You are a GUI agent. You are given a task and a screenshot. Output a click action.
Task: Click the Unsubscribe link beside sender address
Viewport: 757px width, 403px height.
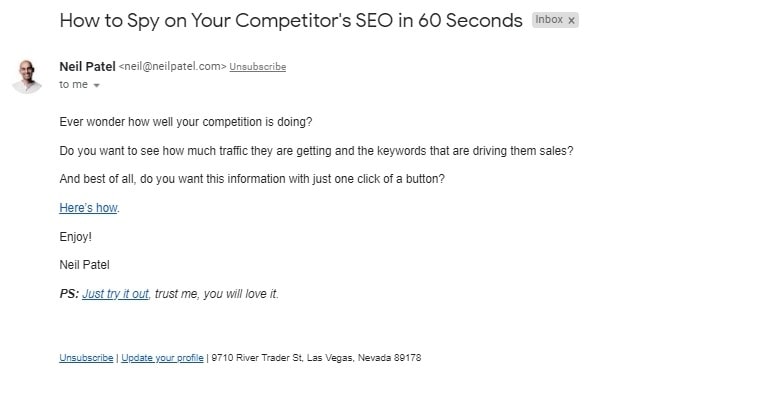257,67
